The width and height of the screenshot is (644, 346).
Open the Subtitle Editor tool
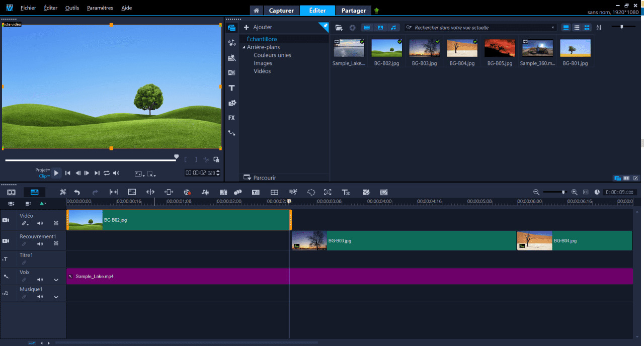tap(256, 192)
